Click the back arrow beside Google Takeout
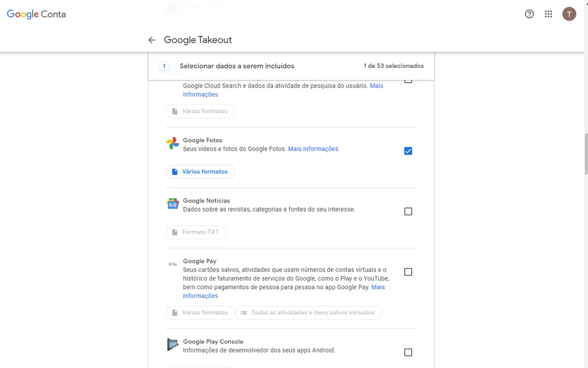Image resolution: width=588 pixels, height=368 pixels. (x=152, y=40)
